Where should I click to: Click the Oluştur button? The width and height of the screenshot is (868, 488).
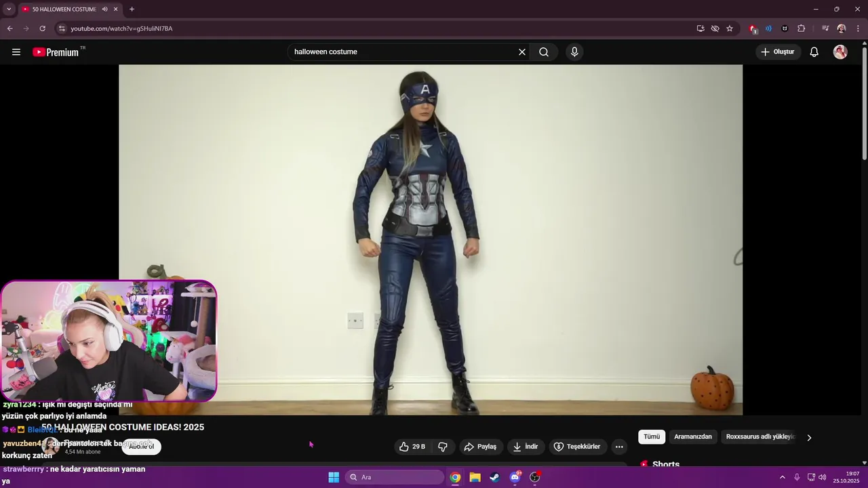[778, 52]
